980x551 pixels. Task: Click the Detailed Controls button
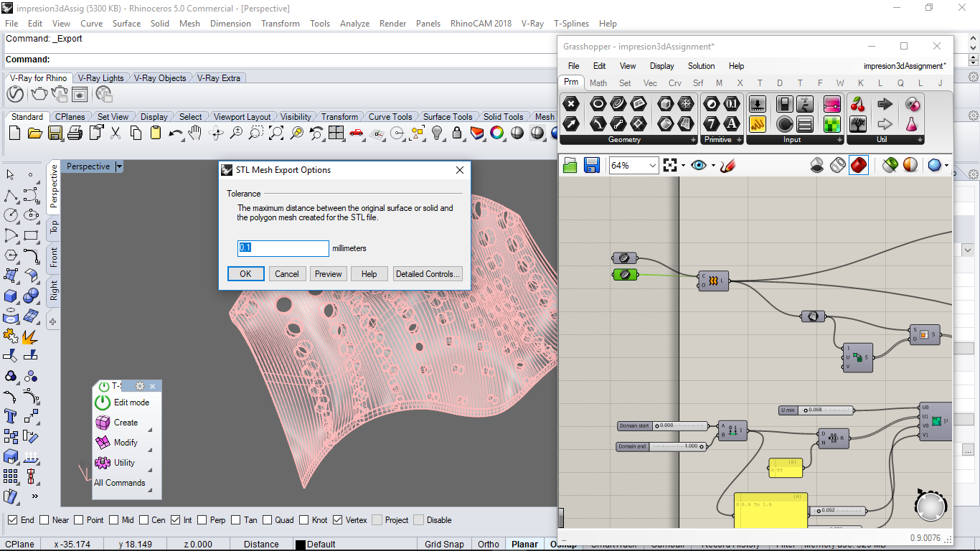[x=428, y=274]
